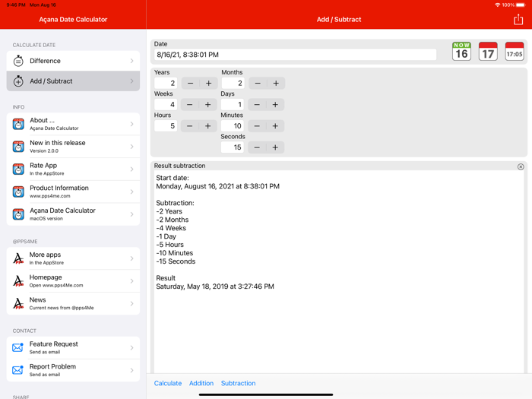Increase Minutes with plus button
Screen dimensions: 532x399
275,126
